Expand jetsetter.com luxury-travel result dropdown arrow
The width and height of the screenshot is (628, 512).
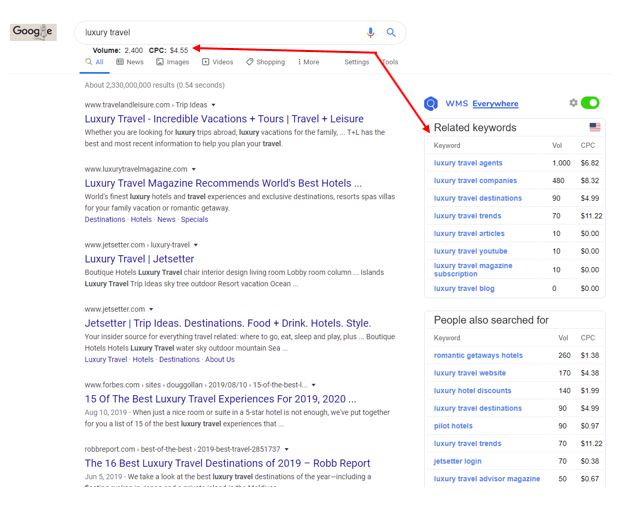click(196, 245)
